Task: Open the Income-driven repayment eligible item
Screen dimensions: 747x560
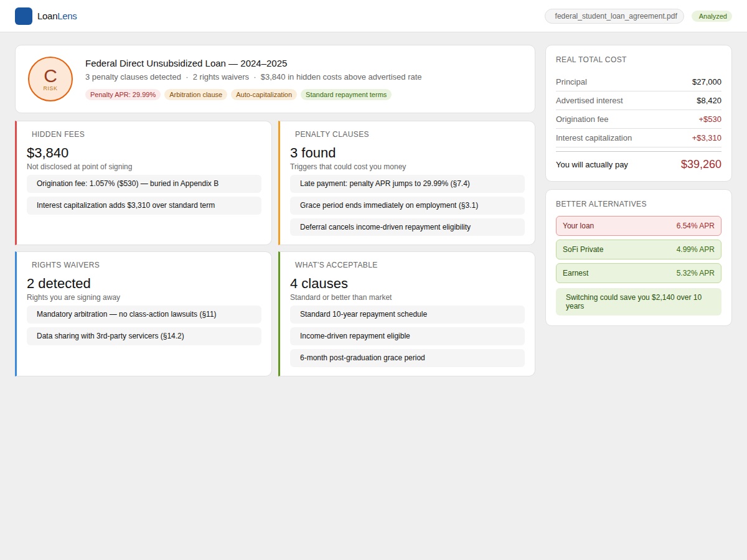Action: pyautogui.click(x=407, y=336)
